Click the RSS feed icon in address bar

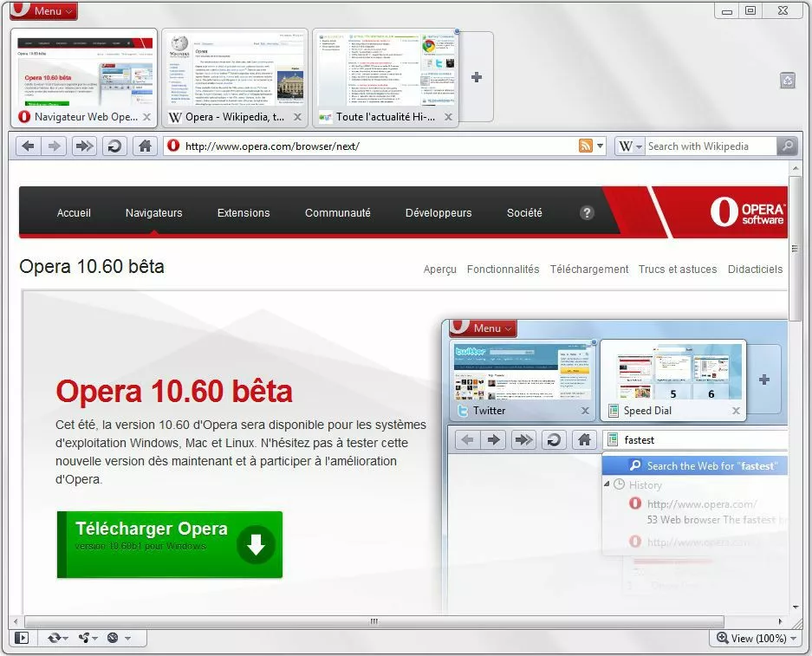586,146
